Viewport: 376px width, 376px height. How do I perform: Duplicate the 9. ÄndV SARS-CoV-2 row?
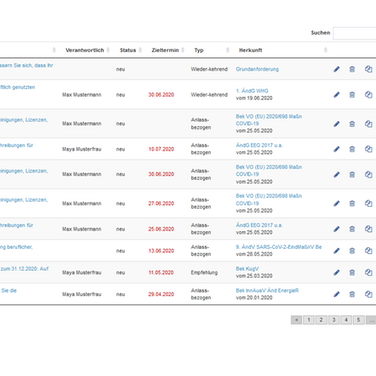point(368,251)
